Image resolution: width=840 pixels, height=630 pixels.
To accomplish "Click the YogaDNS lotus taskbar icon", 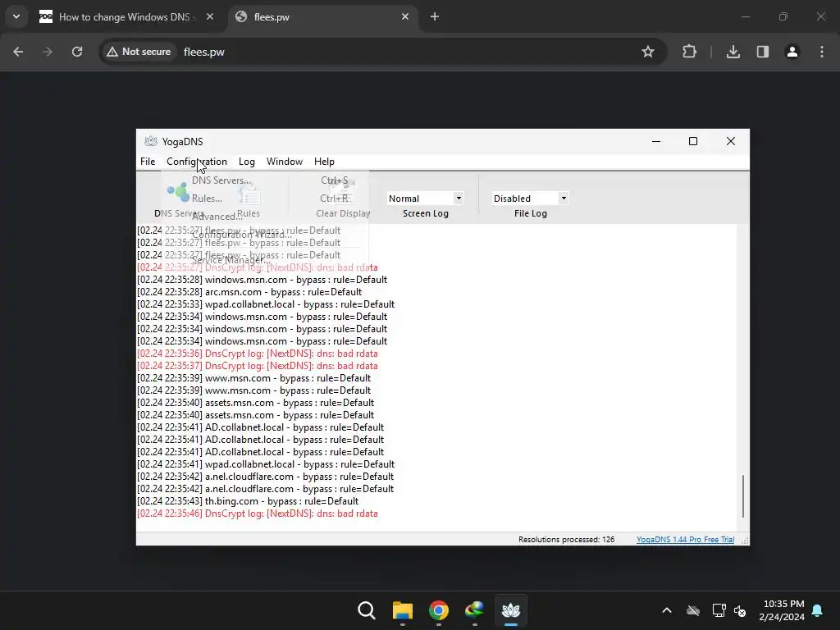I will point(510,610).
